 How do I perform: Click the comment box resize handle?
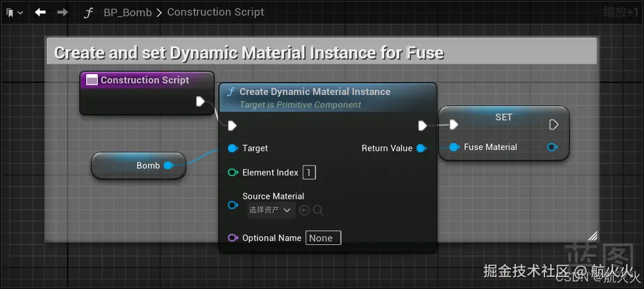pyautogui.click(x=593, y=236)
